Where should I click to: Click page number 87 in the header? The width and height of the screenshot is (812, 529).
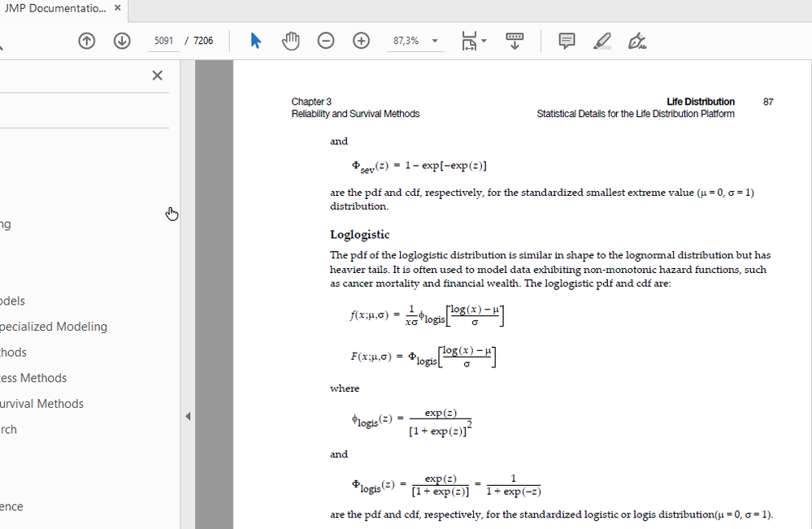pos(768,102)
